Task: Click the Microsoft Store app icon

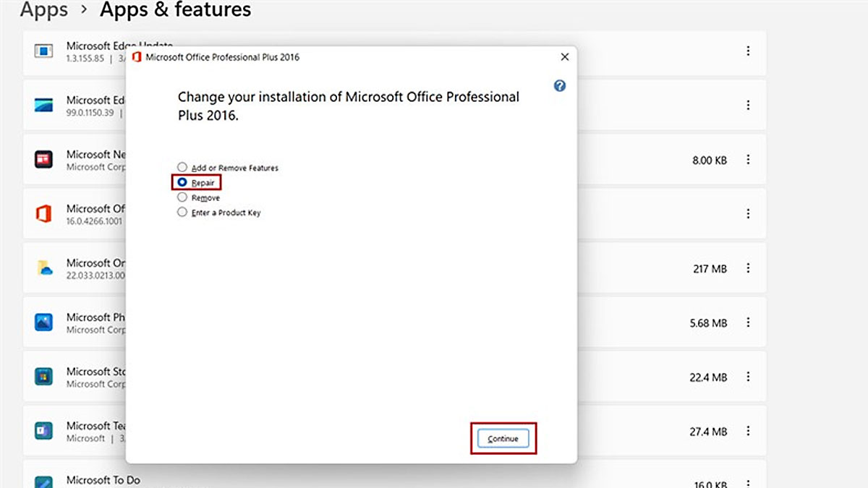Action: coord(44,377)
